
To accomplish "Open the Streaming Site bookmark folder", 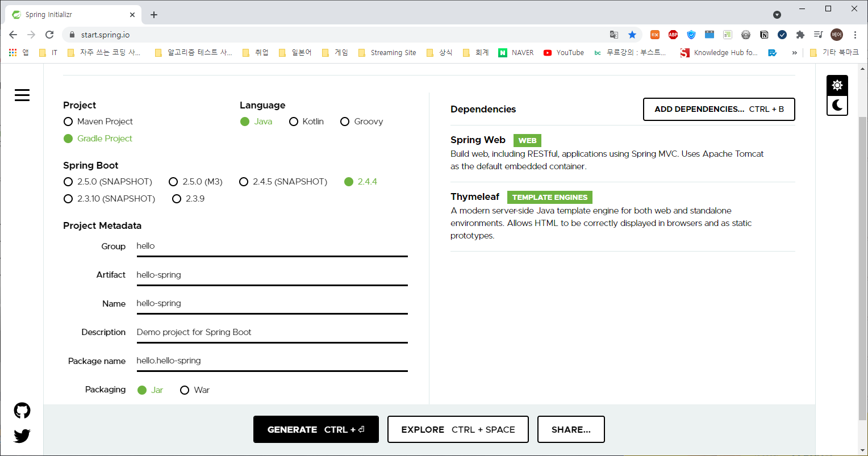I will coord(387,52).
